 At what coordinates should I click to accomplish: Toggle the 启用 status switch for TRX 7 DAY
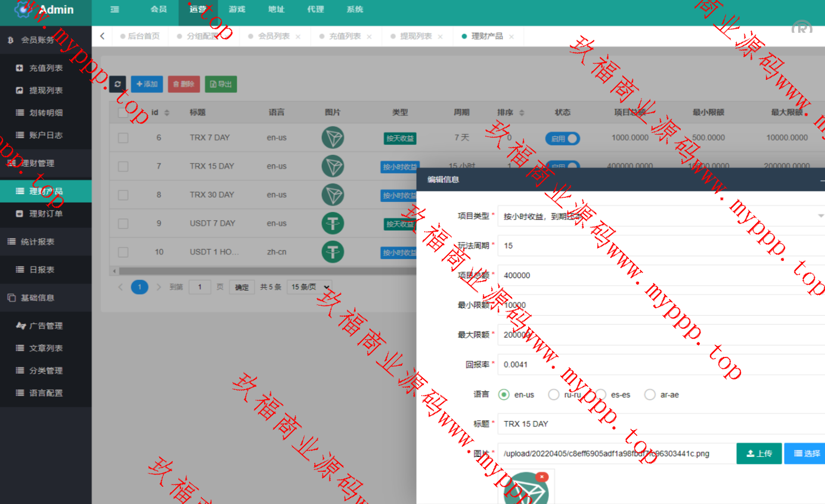click(562, 138)
